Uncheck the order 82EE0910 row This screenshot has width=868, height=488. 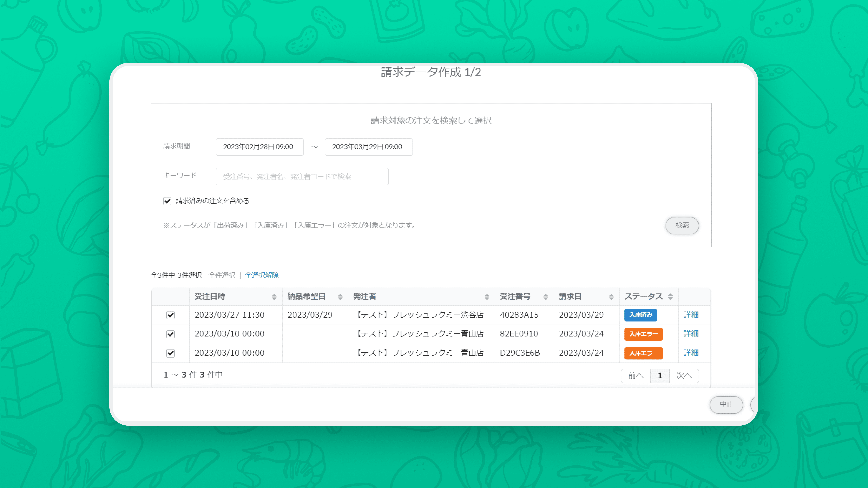171,334
